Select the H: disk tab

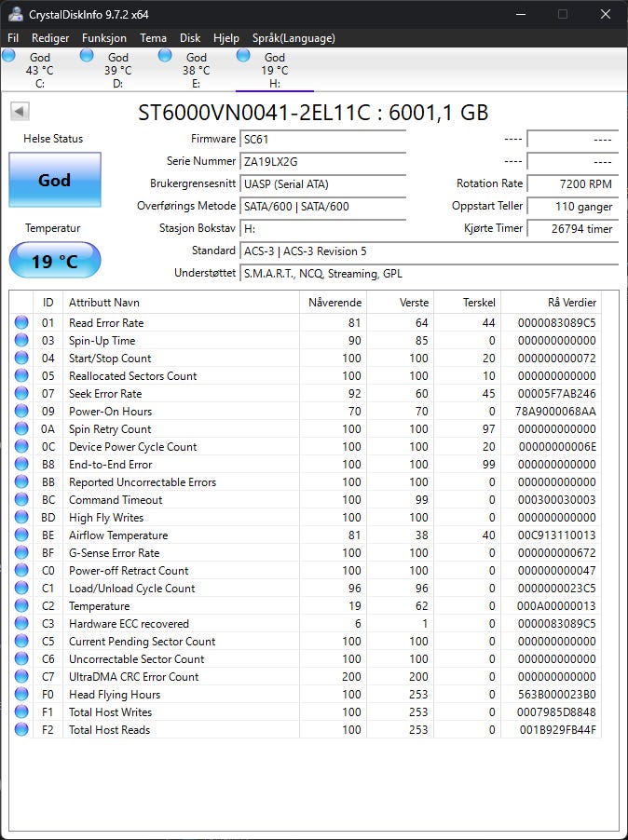(274, 70)
